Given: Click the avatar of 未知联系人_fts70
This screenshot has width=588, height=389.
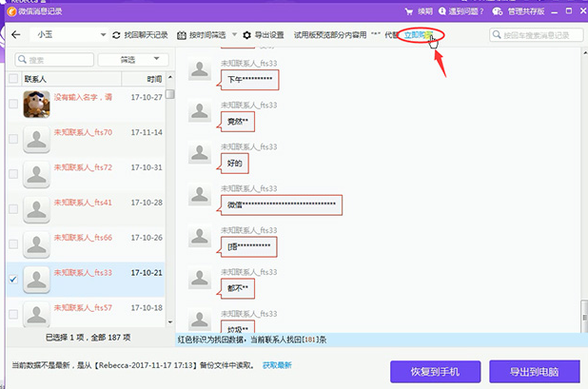Looking at the screenshot, I should pyautogui.click(x=36, y=139).
